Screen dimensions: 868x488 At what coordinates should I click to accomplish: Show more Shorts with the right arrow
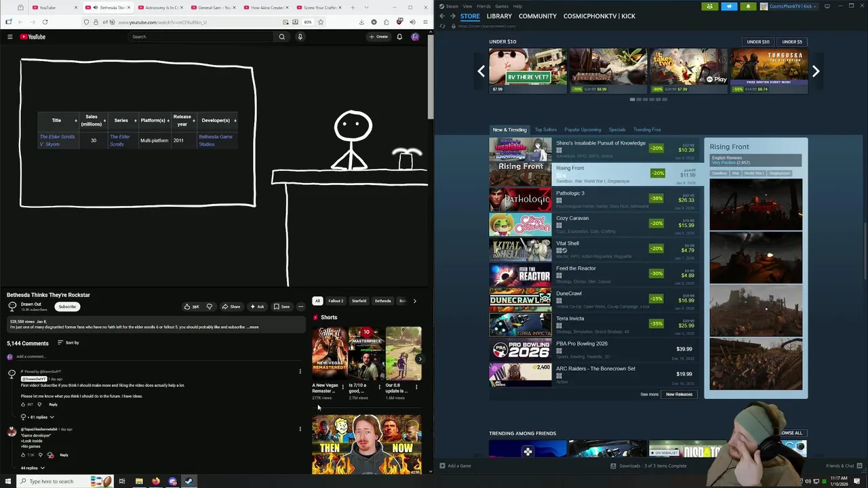pyautogui.click(x=420, y=359)
